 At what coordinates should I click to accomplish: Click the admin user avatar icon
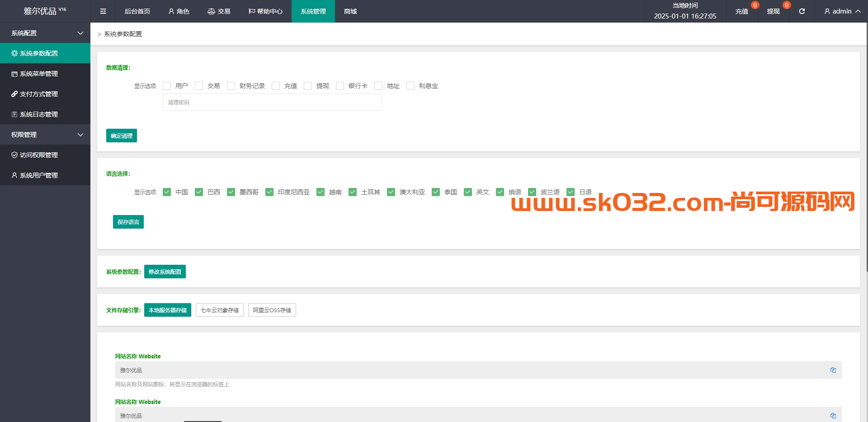[827, 11]
